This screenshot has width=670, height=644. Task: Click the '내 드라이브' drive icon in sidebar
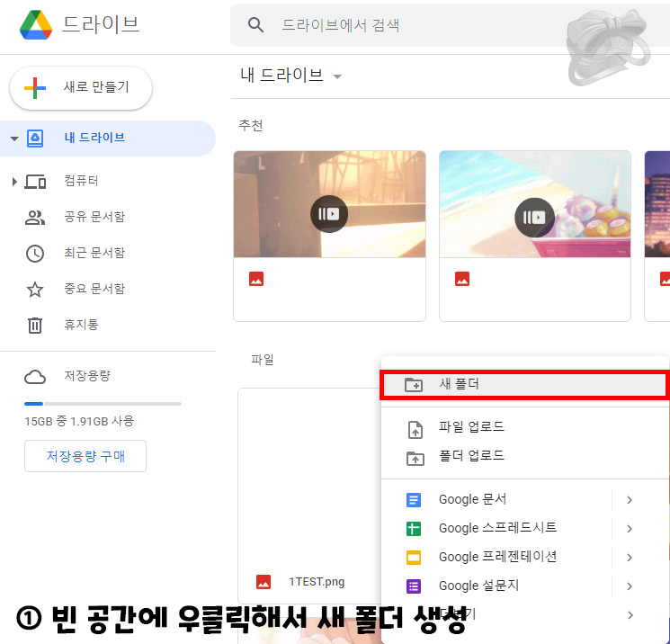click(x=35, y=139)
